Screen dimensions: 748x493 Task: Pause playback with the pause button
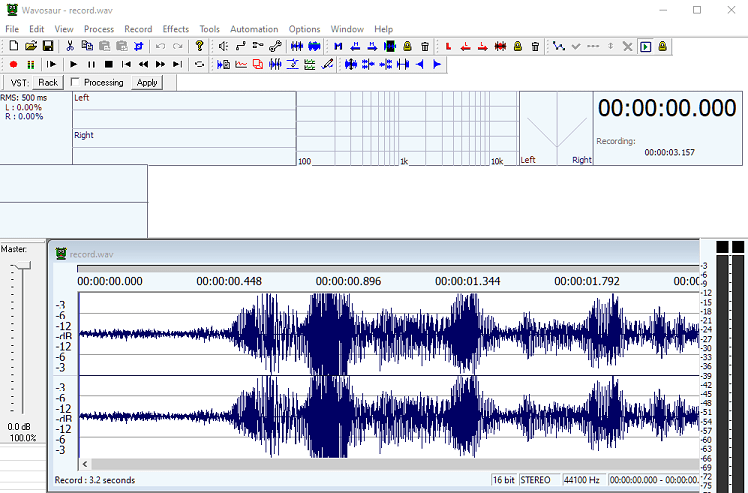point(91,64)
